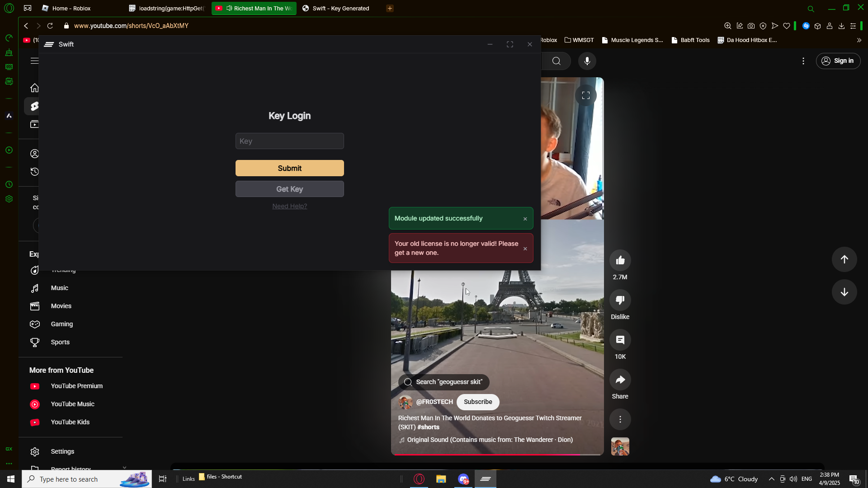The image size is (868, 488).
Task: Open the striped monitor icon in Opera sidebar
Action: pos(9,67)
